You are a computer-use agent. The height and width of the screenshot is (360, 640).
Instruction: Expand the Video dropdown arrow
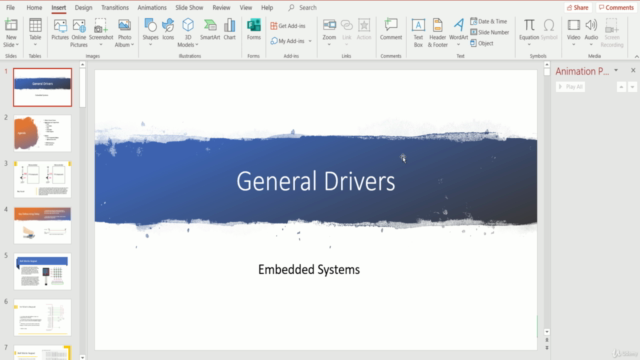click(x=573, y=44)
